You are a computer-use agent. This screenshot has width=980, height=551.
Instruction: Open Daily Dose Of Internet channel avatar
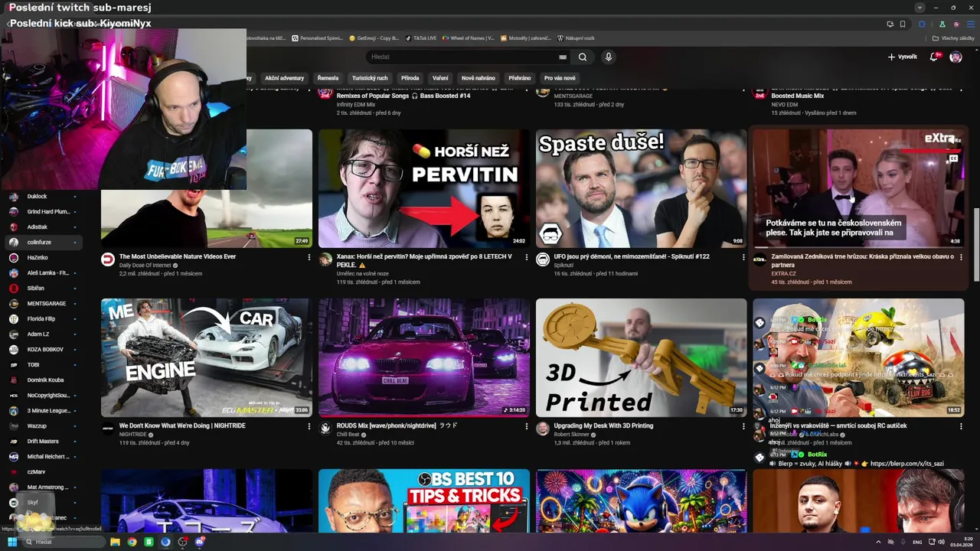(108, 259)
